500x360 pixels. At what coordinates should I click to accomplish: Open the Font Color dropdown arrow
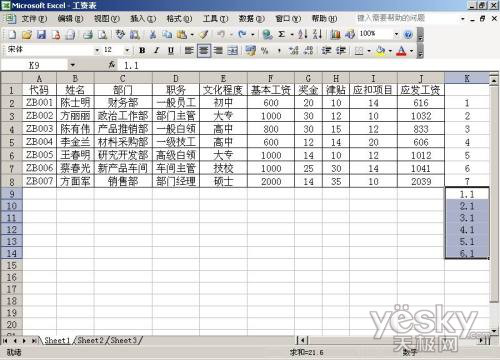tap(412, 51)
